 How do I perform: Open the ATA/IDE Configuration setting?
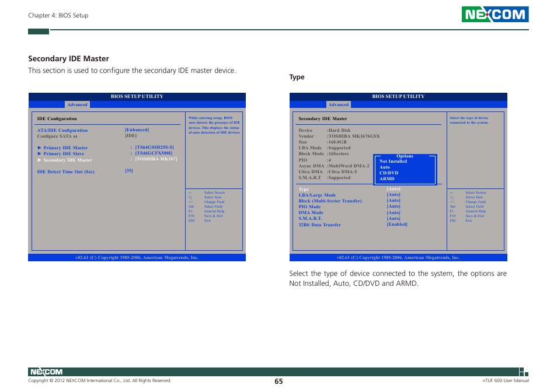tap(62, 130)
